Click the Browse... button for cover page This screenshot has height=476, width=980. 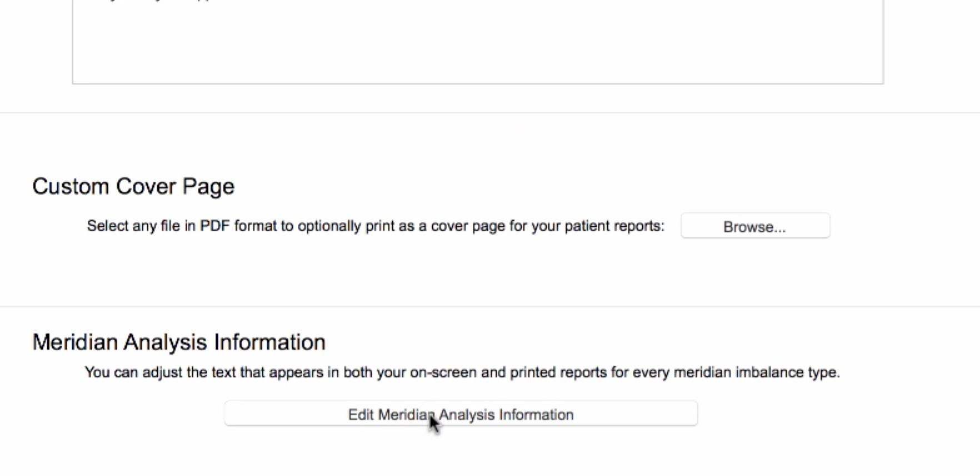tap(755, 226)
